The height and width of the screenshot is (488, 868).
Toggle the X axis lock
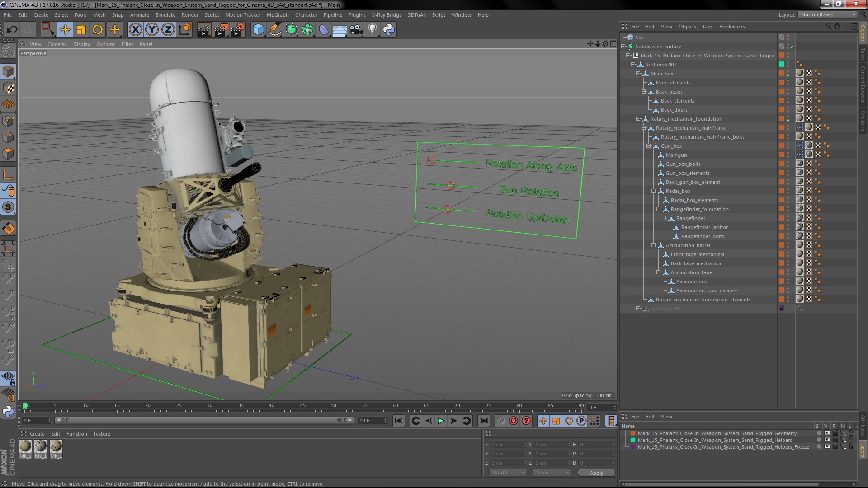[135, 30]
